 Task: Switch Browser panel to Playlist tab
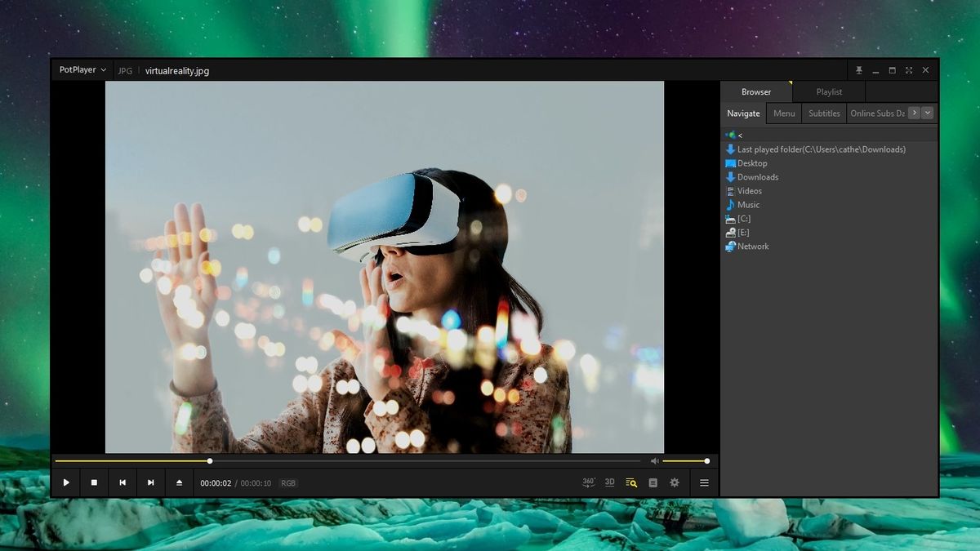pyautogui.click(x=829, y=91)
